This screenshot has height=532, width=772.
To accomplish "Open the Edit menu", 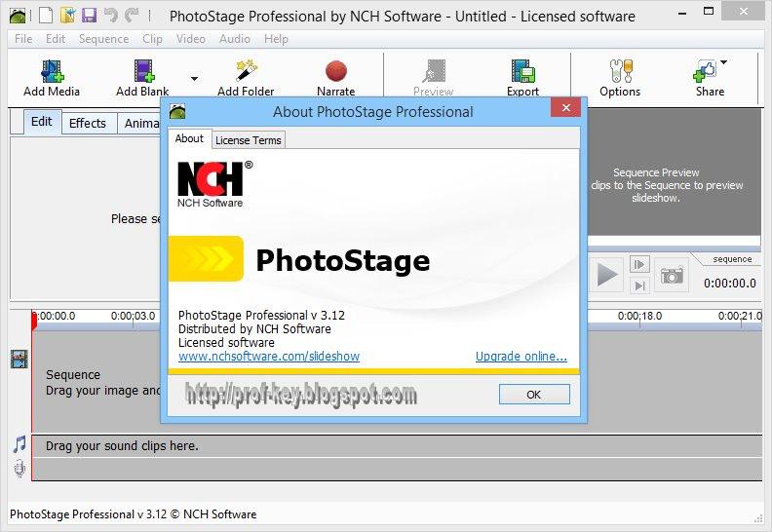I will click(56, 38).
